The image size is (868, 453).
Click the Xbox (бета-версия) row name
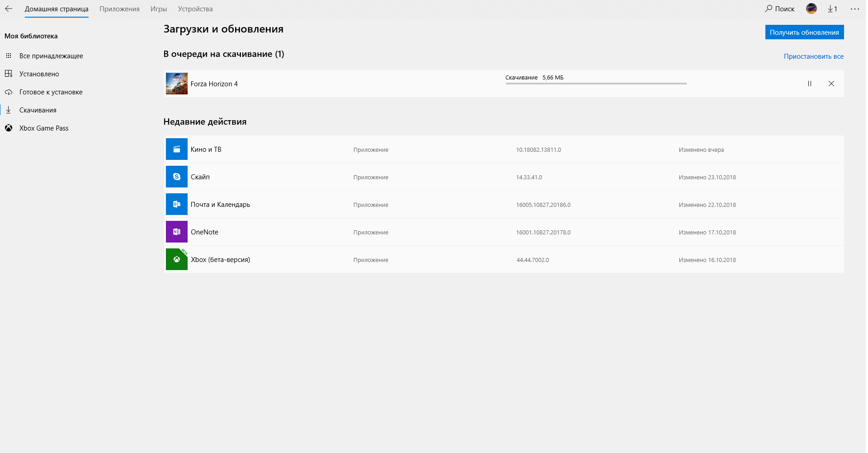[220, 260]
